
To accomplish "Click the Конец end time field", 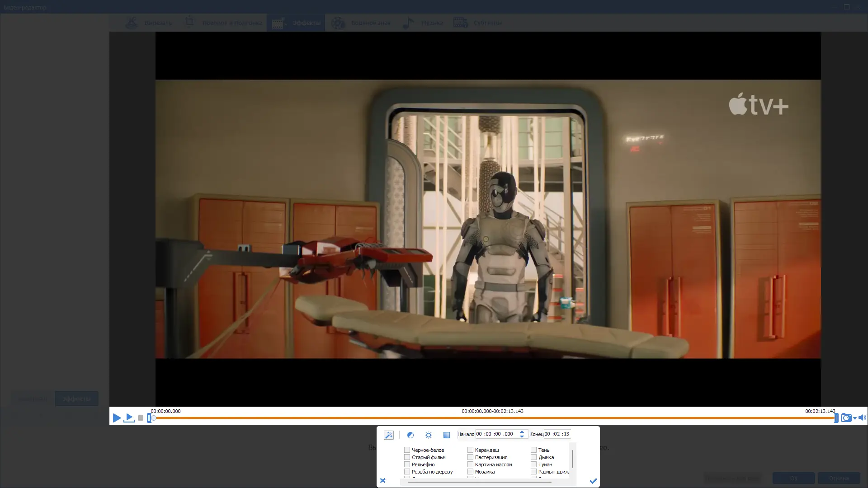I will [x=557, y=434].
